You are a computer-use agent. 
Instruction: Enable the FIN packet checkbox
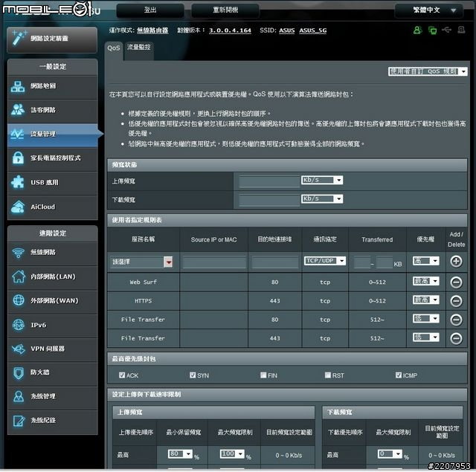tap(264, 375)
